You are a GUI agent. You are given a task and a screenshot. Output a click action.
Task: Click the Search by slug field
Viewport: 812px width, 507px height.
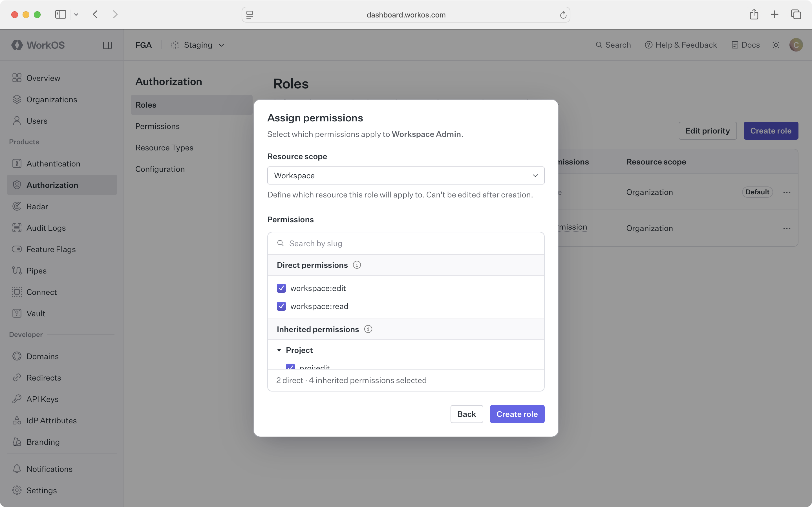(369, 243)
